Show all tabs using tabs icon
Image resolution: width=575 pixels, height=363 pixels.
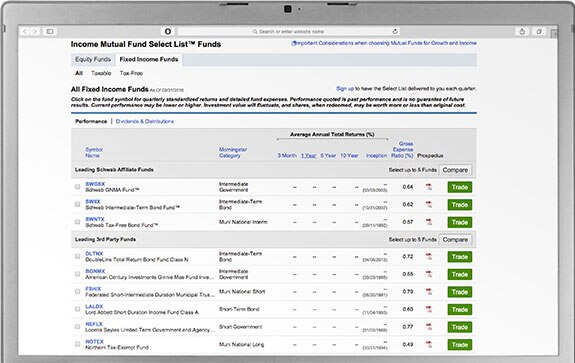539,32
